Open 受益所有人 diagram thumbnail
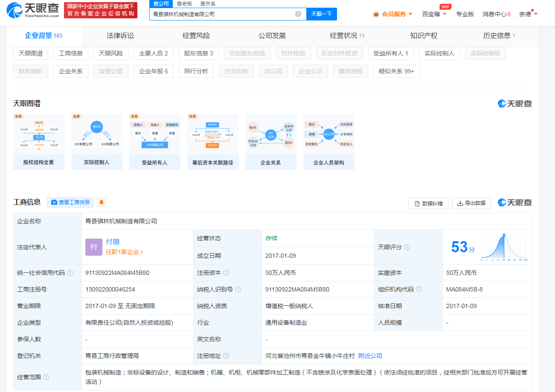Image resolution: width=555 pixels, height=392 pixels. coord(155,142)
